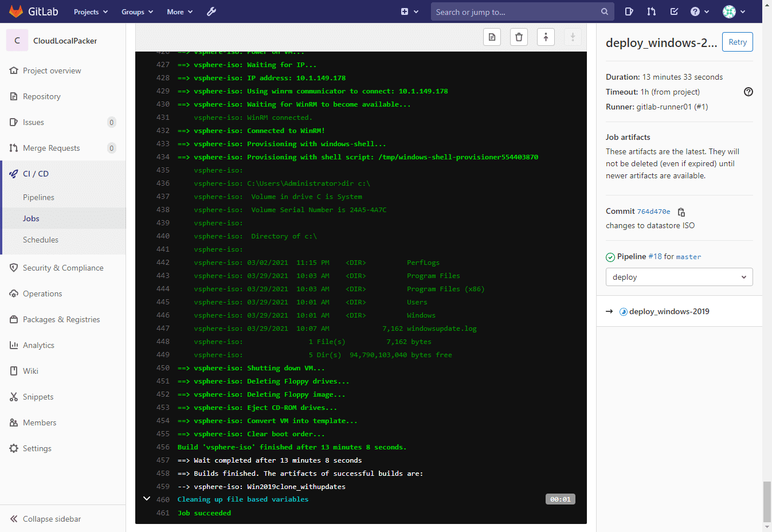Click the timeout help question mark icon
Image resolution: width=772 pixels, height=532 pixels.
click(748, 92)
